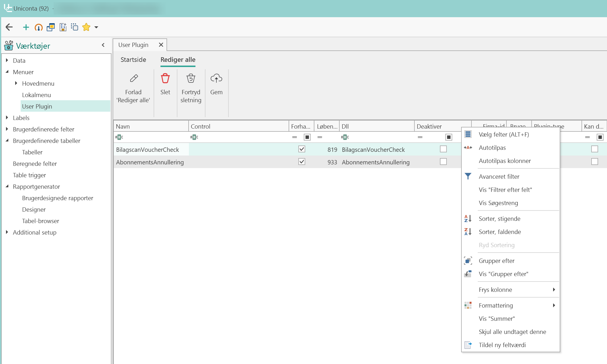This screenshot has width=607, height=364.
Task: Check Deaktiver for BilagscanVoucherCheck row
Action: pyautogui.click(x=443, y=149)
